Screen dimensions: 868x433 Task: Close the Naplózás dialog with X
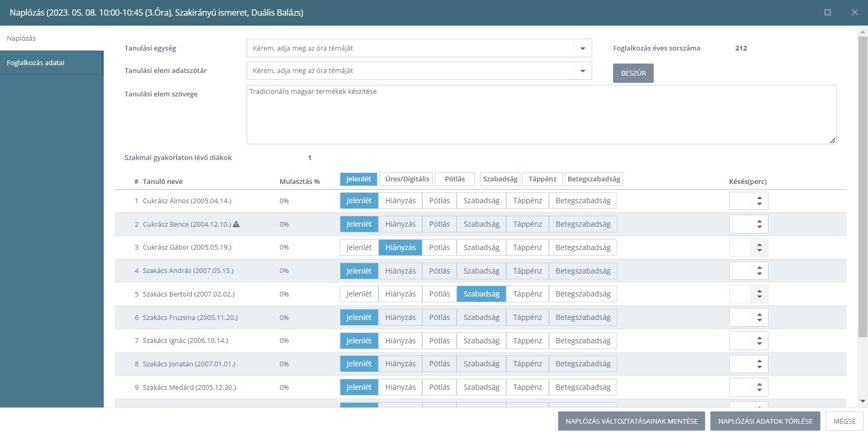tap(854, 12)
